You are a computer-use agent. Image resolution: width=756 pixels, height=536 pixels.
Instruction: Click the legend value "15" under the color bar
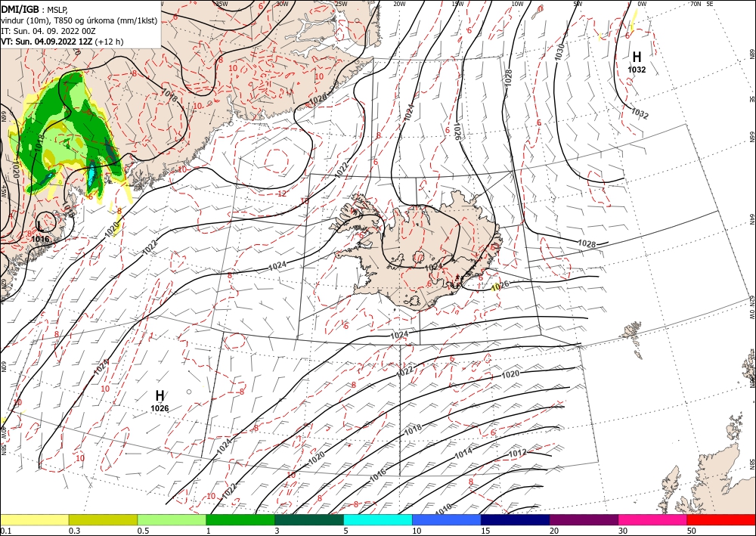point(485,531)
